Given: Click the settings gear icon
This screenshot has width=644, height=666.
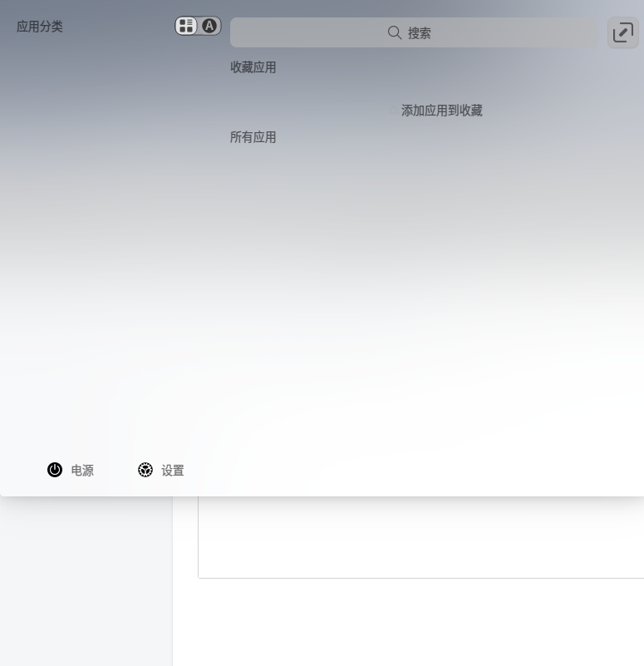Looking at the screenshot, I should coord(145,470).
